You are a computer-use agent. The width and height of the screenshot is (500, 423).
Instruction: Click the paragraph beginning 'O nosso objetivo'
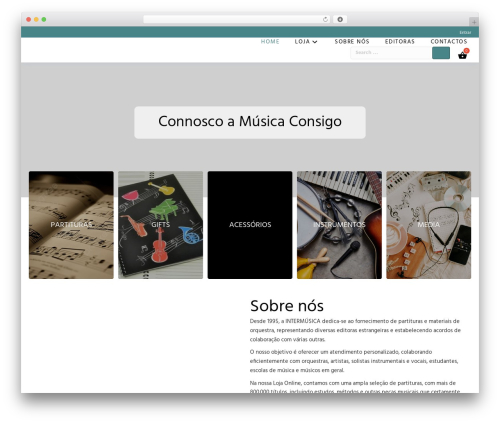(x=354, y=361)
